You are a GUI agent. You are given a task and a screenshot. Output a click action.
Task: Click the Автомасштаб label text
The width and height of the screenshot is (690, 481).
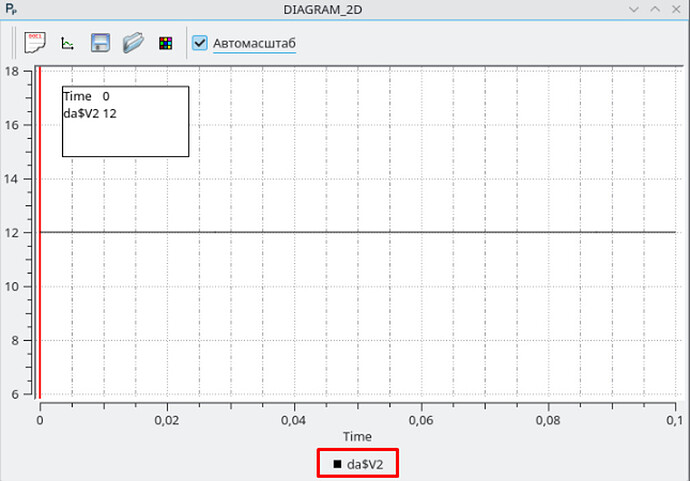tap(254, 43)
